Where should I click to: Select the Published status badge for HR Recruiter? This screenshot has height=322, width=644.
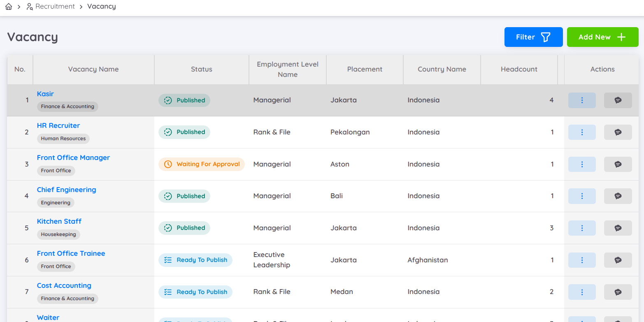184,132
